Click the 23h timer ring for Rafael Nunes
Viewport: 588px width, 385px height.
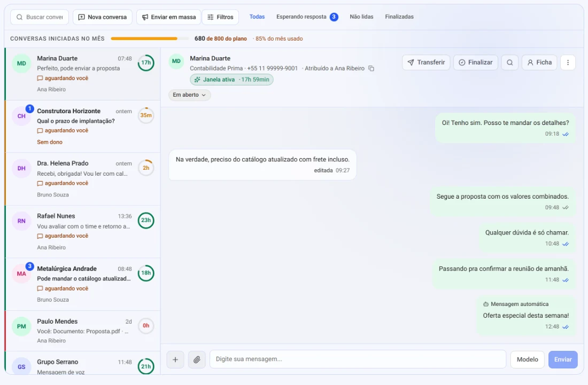146,220
